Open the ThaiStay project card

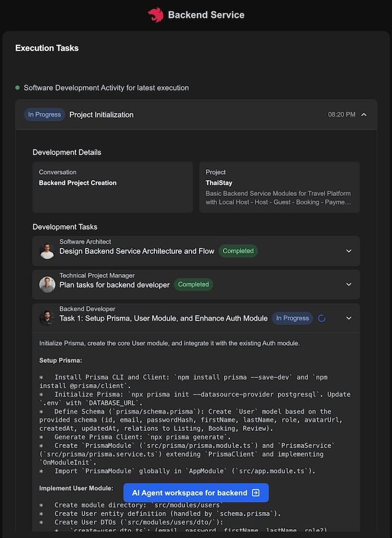[279, 187]
